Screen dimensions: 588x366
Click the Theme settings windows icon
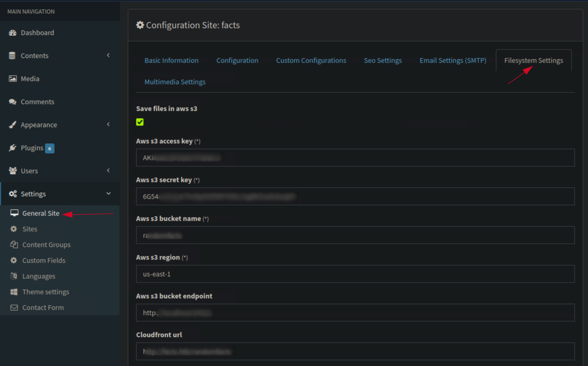[x=14, y=292]
